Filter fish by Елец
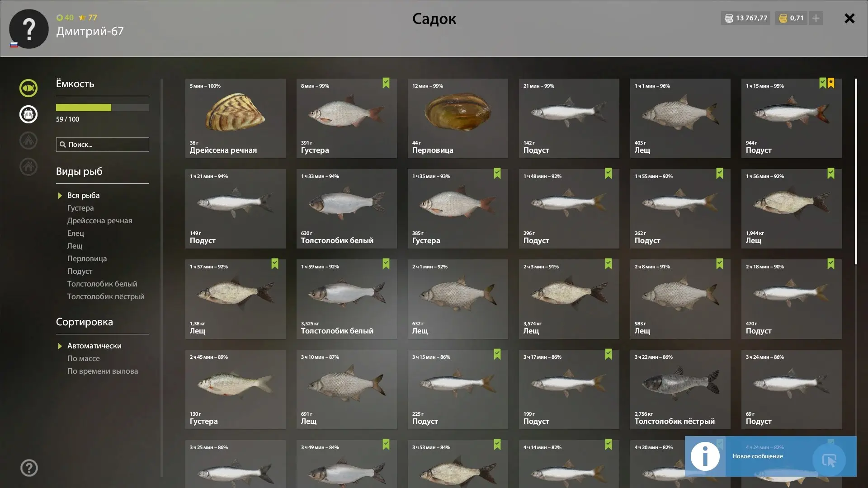Screen dimensions: 868x488 75,233
